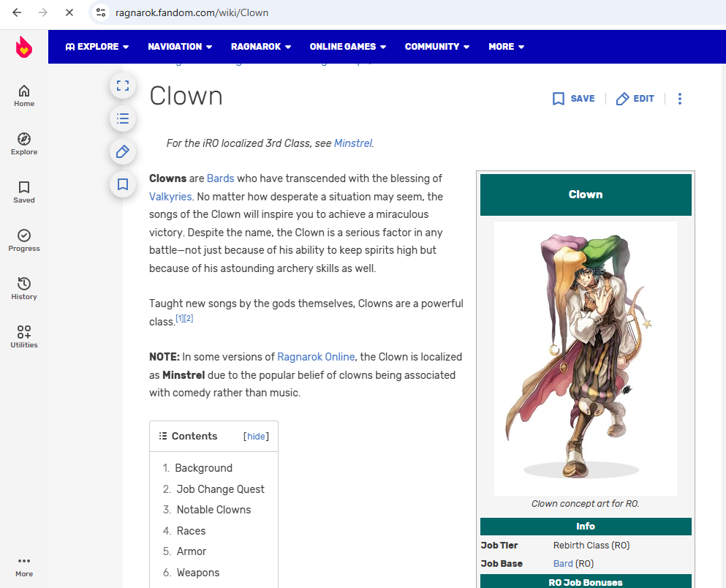The width and height of the screenshot is (726, 588).
Task: Click EDIT button next to title
Action: [x=635, y=99]
